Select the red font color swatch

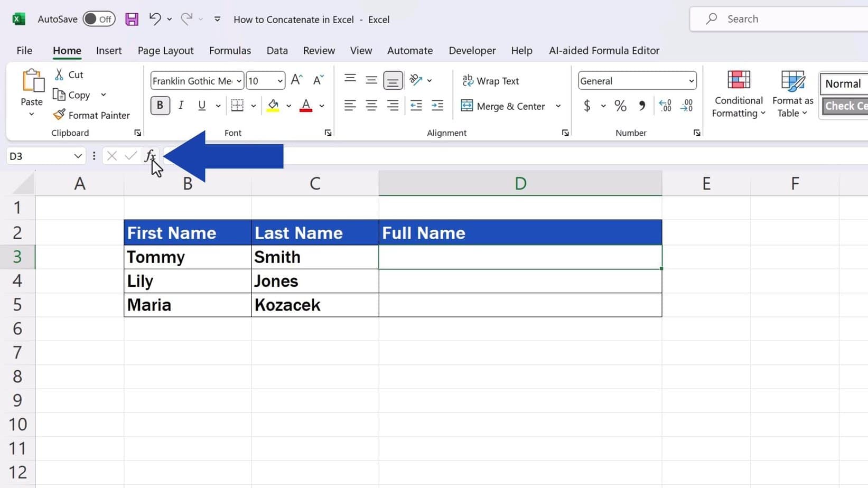pyautogui.click(x=305, y=109)
